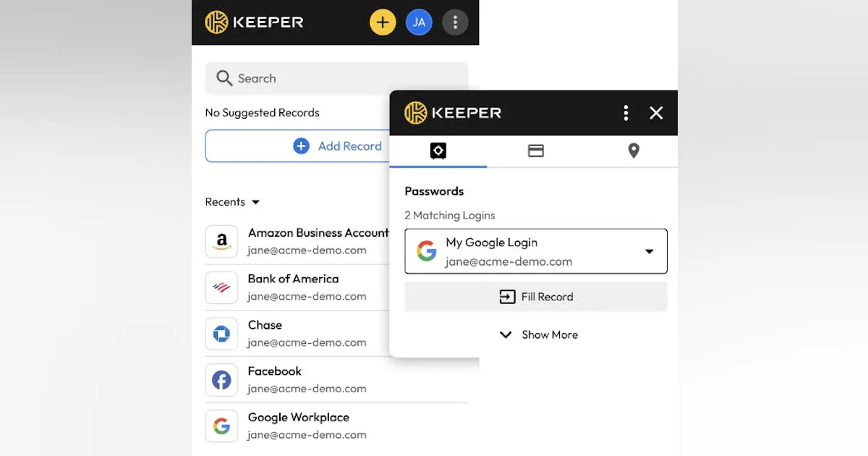
Task: Expand Show More options
Action: pyautogui.click(x=538, y=334)
